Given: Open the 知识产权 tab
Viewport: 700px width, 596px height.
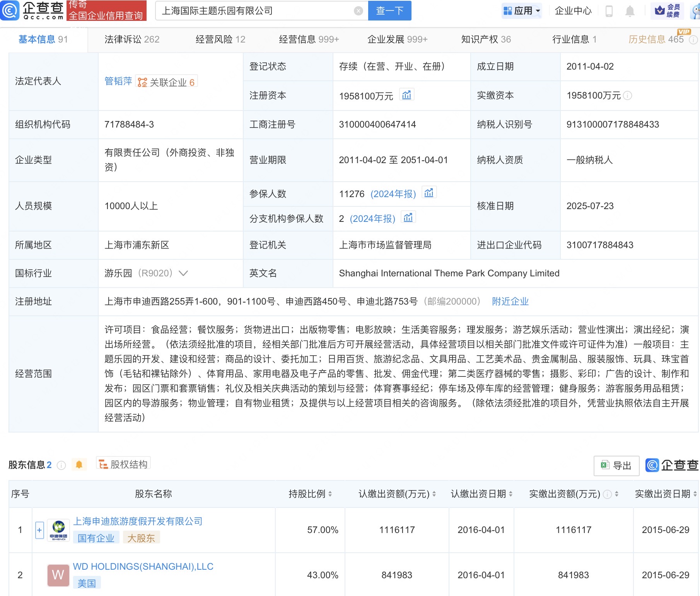Looking at the screenshot, I should click(x=486, y=39).
